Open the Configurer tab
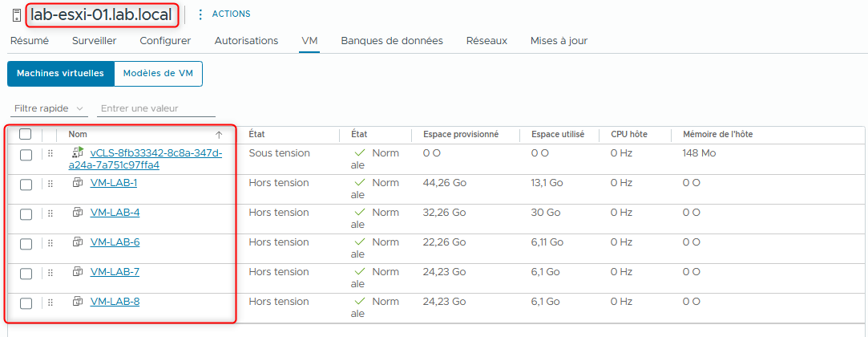 pos(165,40)
